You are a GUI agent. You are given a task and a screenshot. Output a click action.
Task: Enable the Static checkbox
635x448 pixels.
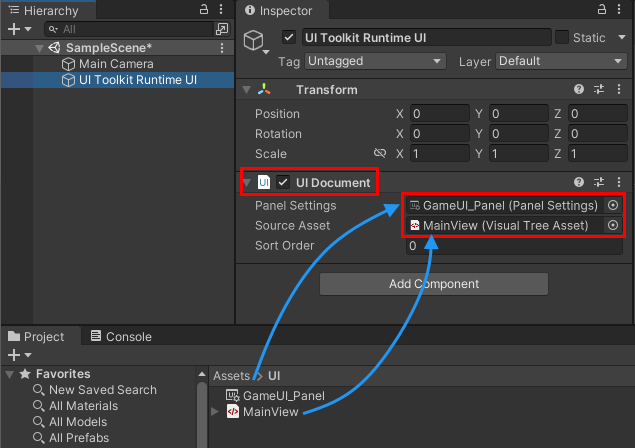pos(562,37)
